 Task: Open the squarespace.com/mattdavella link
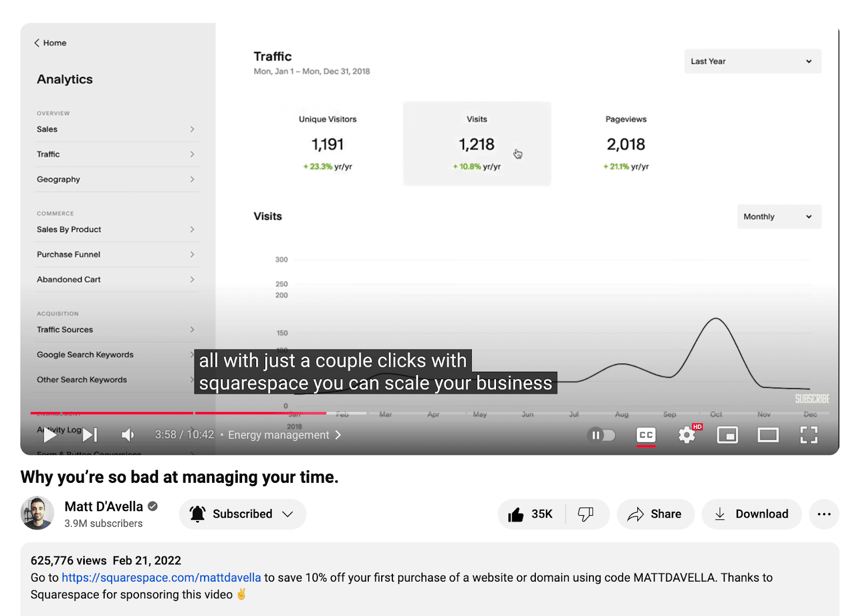pos(161,577)
